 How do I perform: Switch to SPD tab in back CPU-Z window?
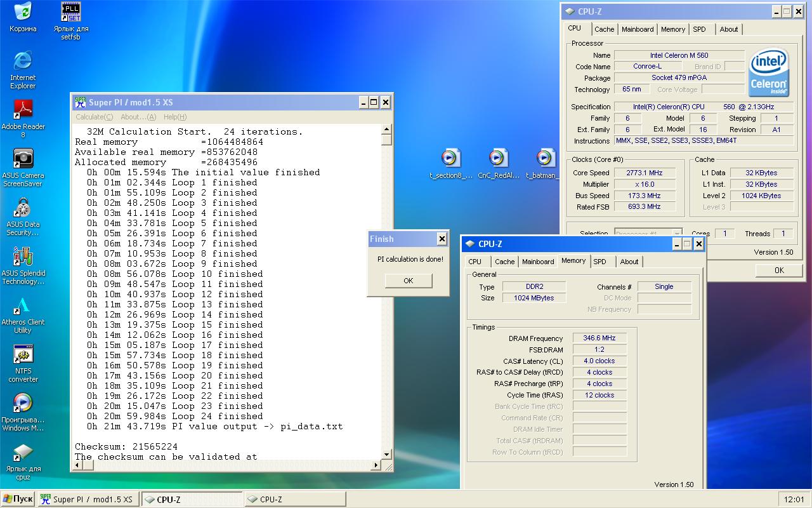tap(699, 29)
